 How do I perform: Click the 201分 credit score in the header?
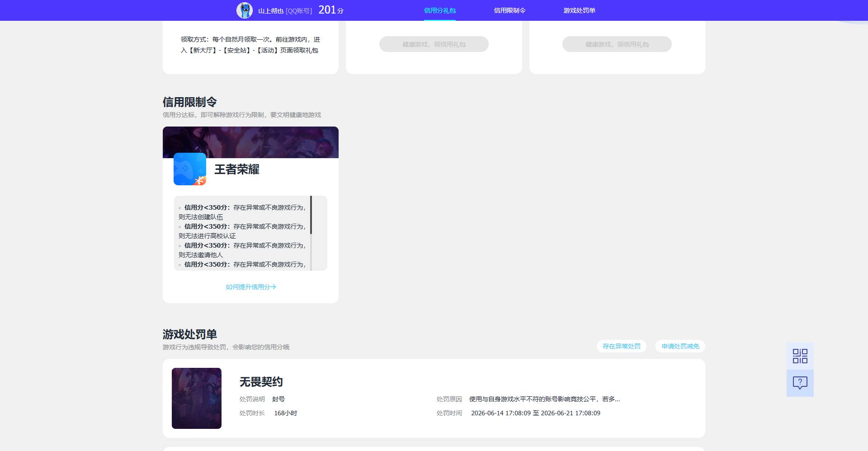click(x=331, y=10)
